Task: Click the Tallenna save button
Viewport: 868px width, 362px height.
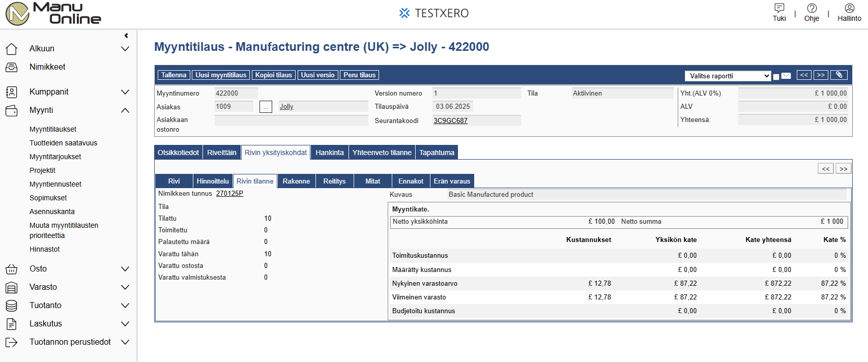Action: pyautogui.click(x=174, y=75)
